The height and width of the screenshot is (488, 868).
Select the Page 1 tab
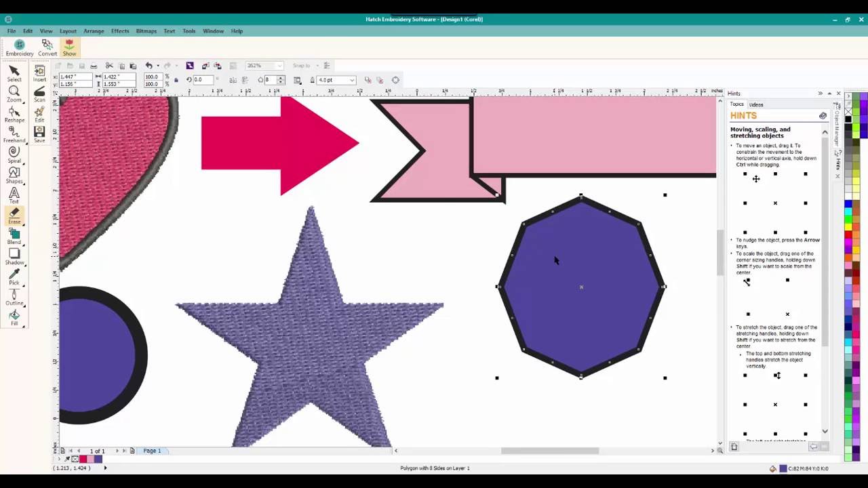point(152,451)
